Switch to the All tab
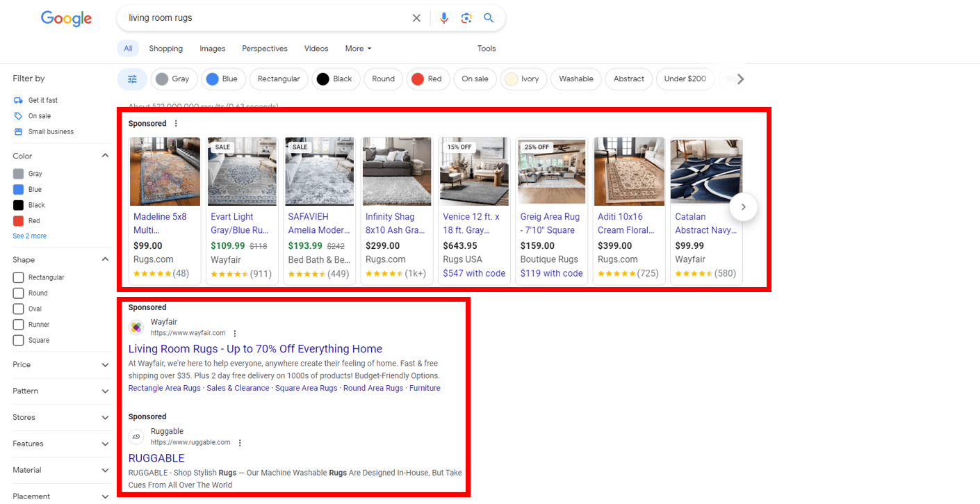 pyautogui.click(x=128, y=49)
